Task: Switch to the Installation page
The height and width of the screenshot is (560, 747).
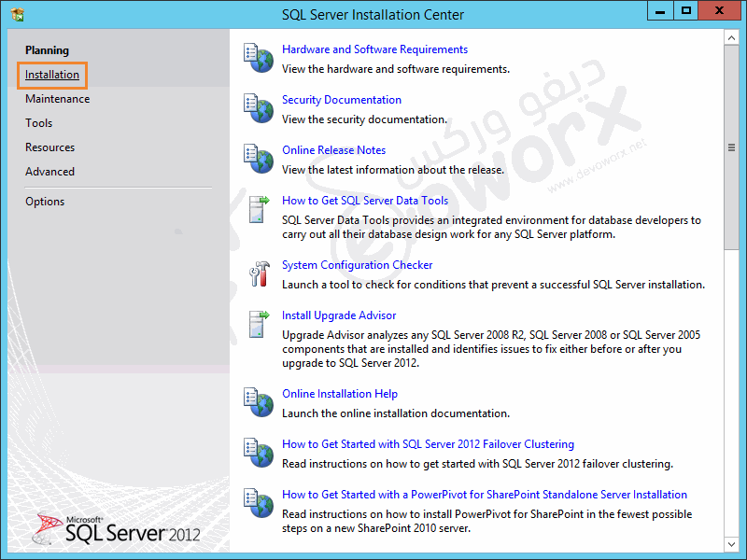Action: [52, 75]
